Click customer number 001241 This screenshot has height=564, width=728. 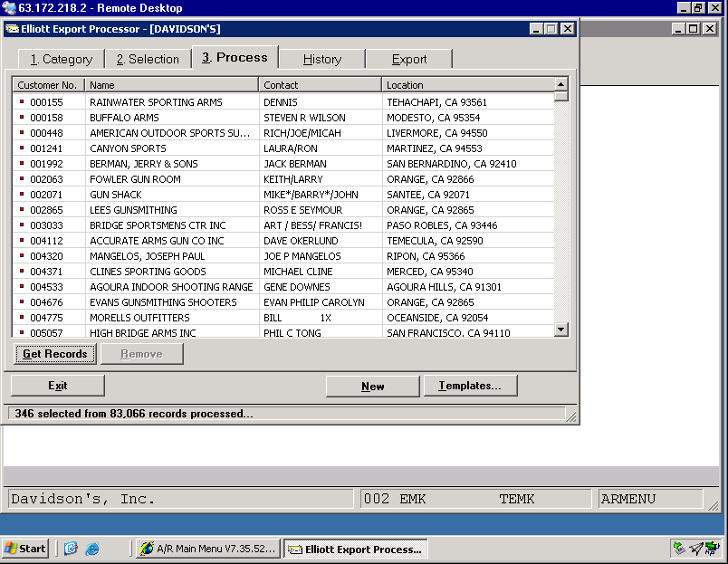coord(46,148)
